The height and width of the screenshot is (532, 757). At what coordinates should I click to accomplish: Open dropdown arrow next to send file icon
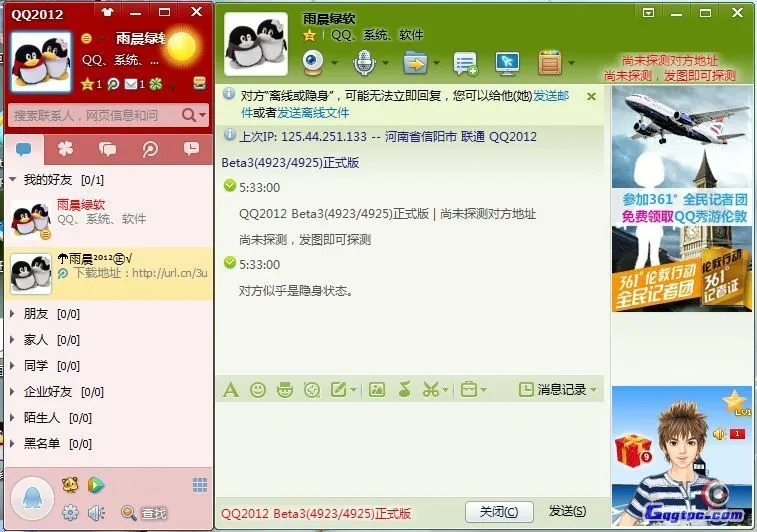[x=436, y=63]
